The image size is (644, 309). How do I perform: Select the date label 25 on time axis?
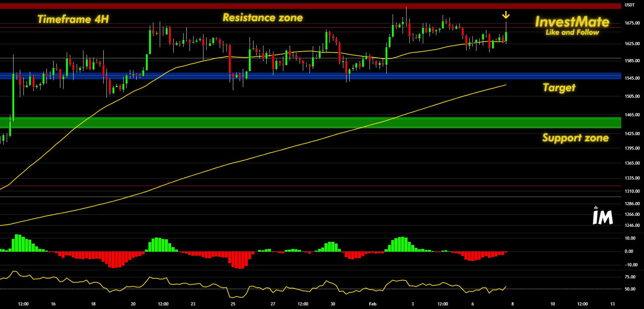(x=233, y=304)
